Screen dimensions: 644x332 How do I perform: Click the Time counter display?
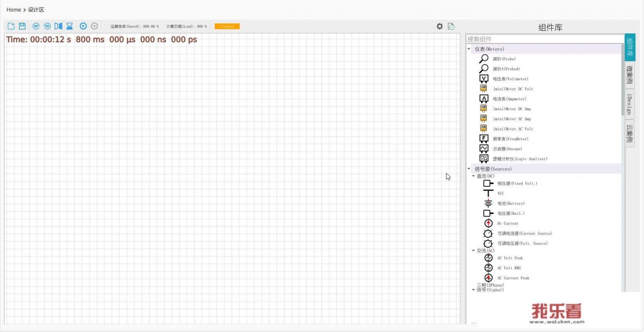[x=102, y=39]
